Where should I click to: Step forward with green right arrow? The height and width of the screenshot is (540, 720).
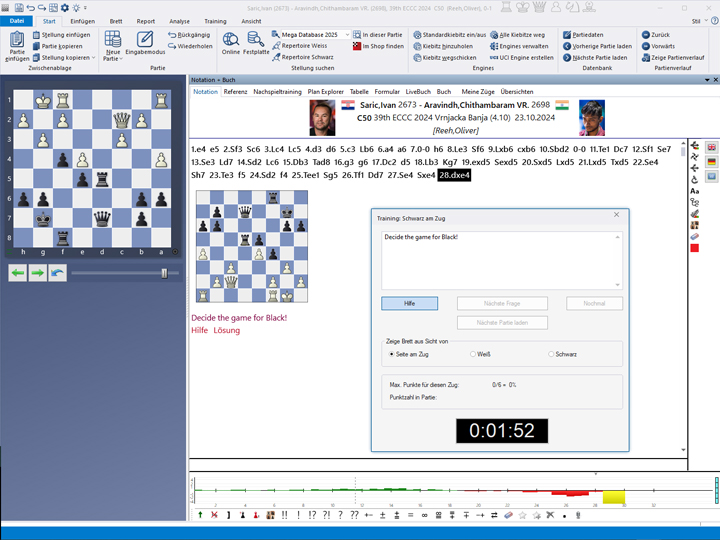(x=37, y=273)
